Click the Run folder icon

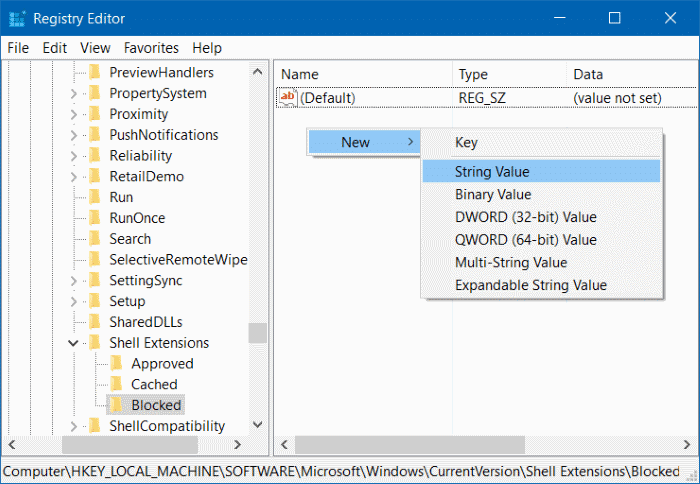95,197
